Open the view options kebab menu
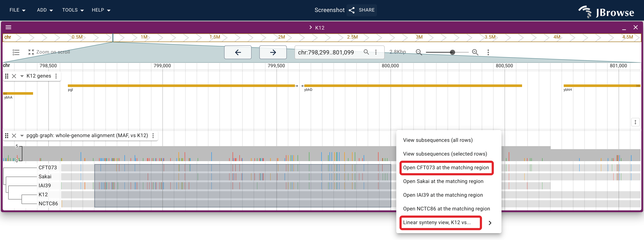The width and height of the screenshot is (644, 240). (488, 52)
